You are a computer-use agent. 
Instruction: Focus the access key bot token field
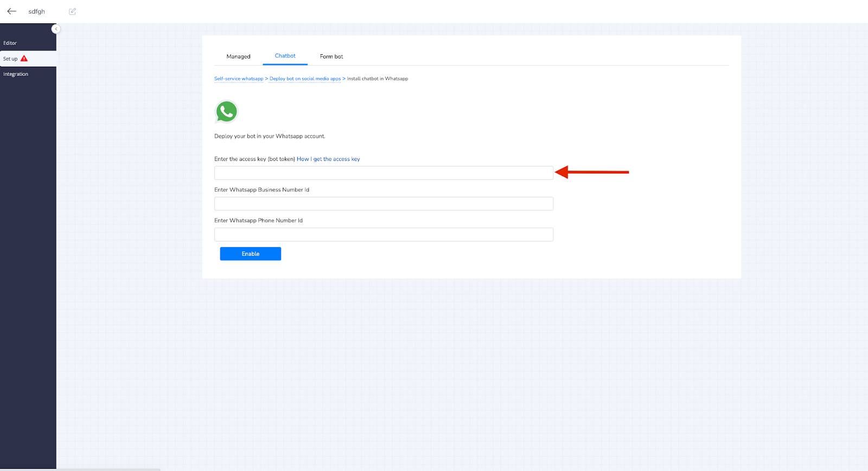pyautogui.click(x=384, y=173)
